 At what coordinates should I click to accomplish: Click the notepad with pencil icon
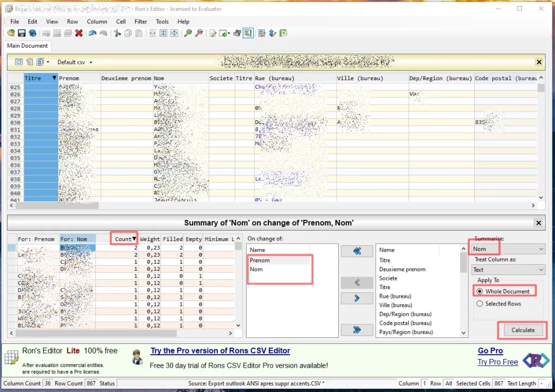pyautogui.click(x=262, y=33)
